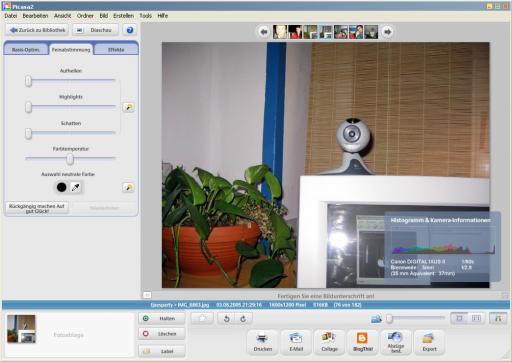Rotate image counter-clockwise icon
512x362 pixels.
(227, 319)
